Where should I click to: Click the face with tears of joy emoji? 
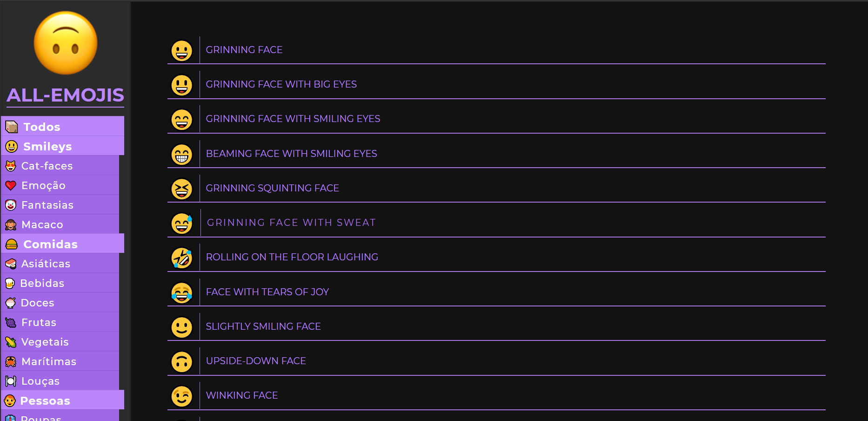coord(182,292)
